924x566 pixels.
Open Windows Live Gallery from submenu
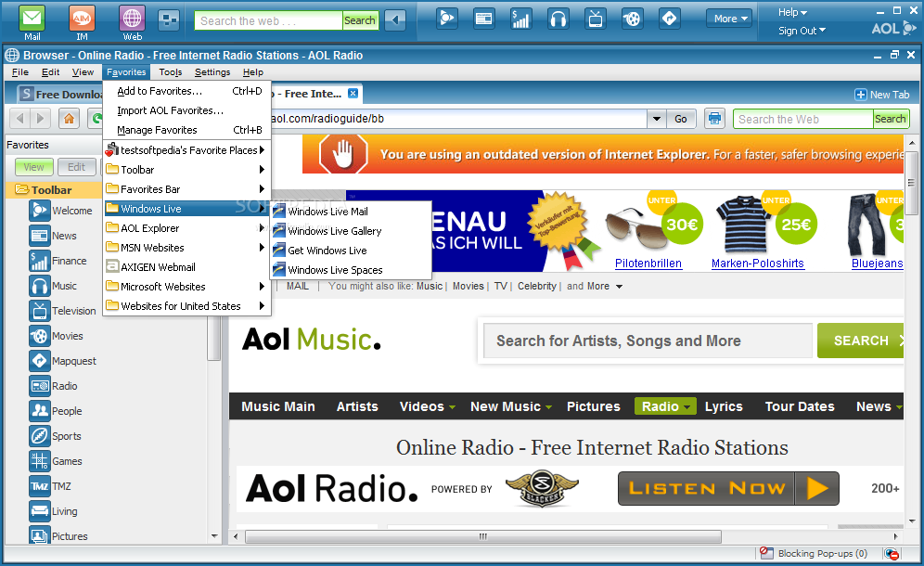(x=351, y=230)
